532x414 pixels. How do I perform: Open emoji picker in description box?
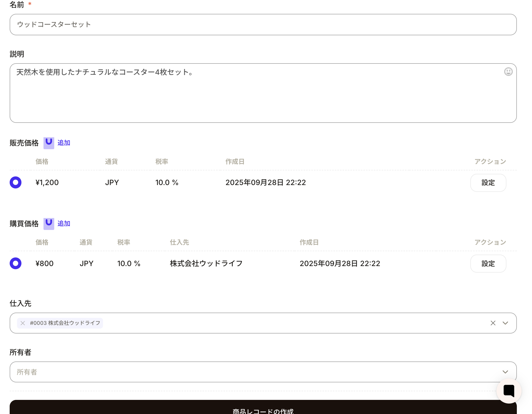point(508,72)
